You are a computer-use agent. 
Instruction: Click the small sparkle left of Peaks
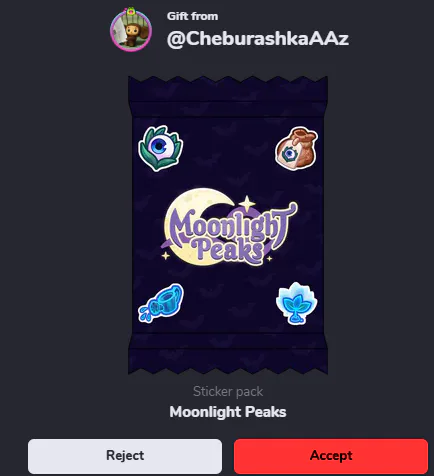(166, 256)
